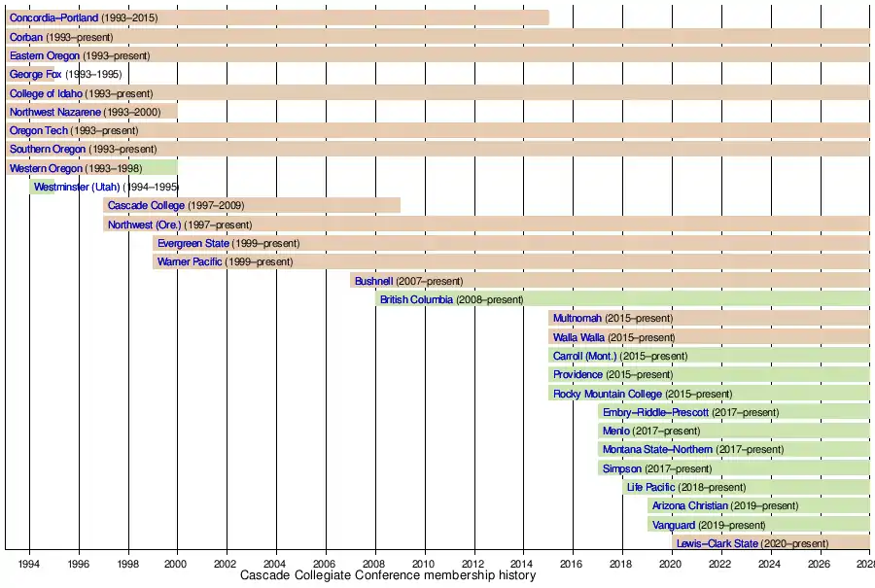Image resolution: width=875 pixels, height=588 pixels.
Task: Follow the Rocky Mountain College link
Action: point(608,394)
